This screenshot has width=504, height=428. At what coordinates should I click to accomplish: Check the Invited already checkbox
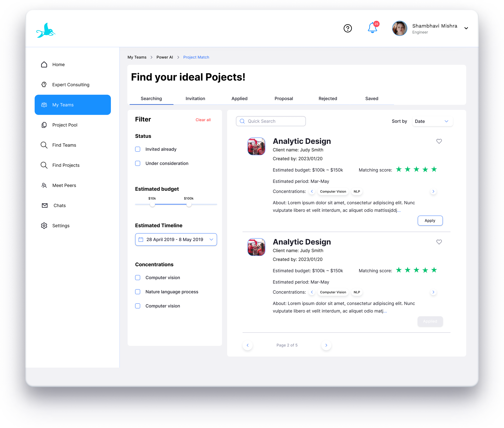pos(138,149)
